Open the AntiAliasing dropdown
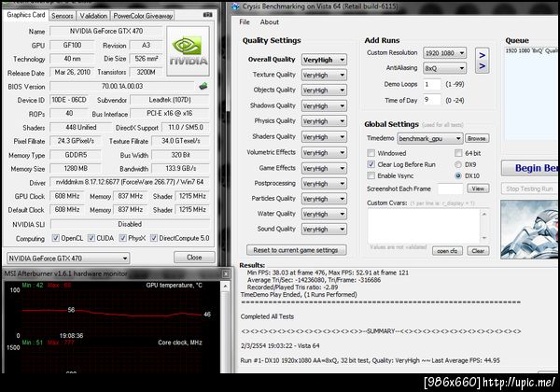This screenshot has height=392, width=560. pyautogui.click(x=445, y=68)
